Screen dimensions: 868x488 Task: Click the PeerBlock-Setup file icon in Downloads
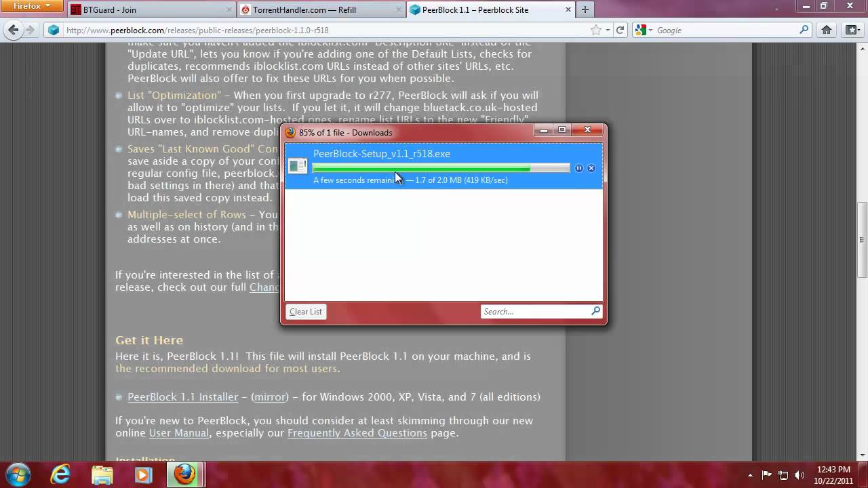(298, 166)
